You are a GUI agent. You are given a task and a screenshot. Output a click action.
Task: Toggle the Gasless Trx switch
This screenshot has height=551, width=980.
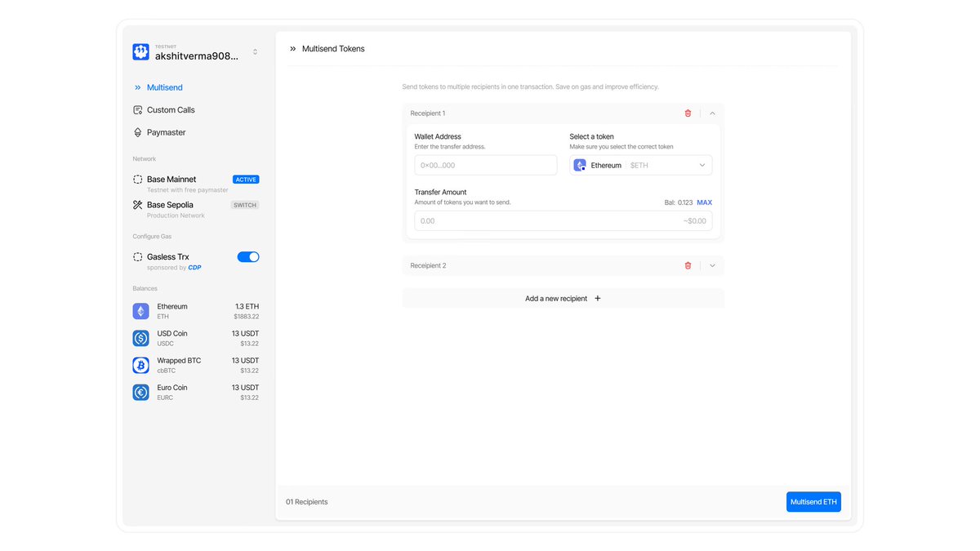click(x=248, y=257)
